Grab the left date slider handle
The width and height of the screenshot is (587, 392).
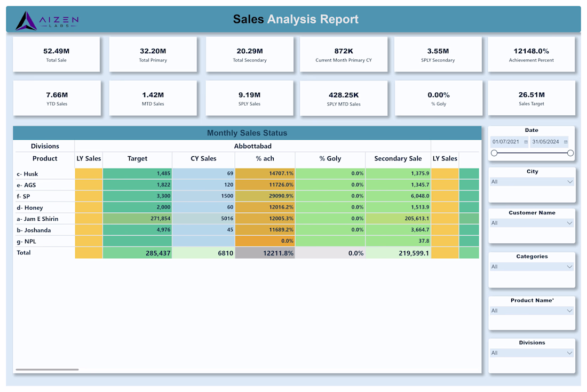tap(494, 153)
